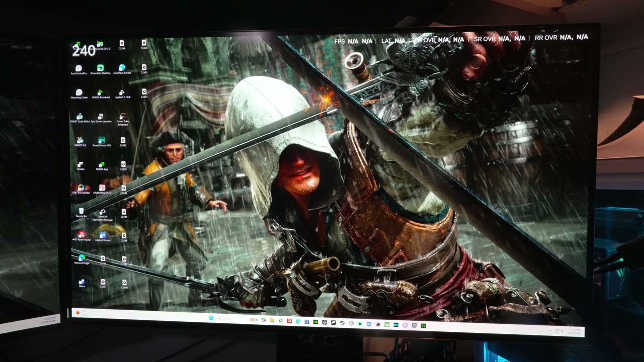Open the TechPowerUp GPU-Z desktop icon
This screenshot has height=362, width=644.
100,45
